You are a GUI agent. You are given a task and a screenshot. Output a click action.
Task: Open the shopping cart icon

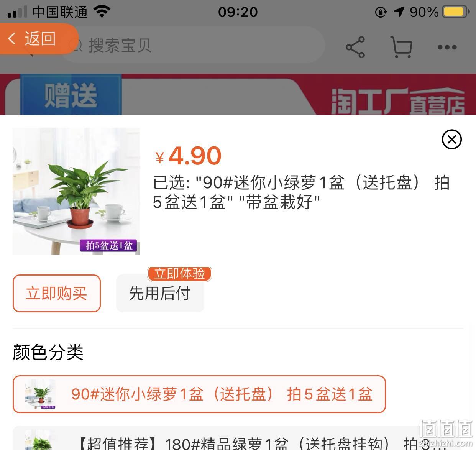pyautogui.click(x=401, y=47)
